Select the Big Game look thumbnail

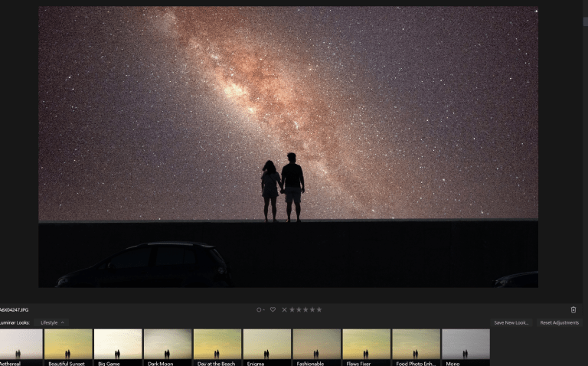click(118, 345)
